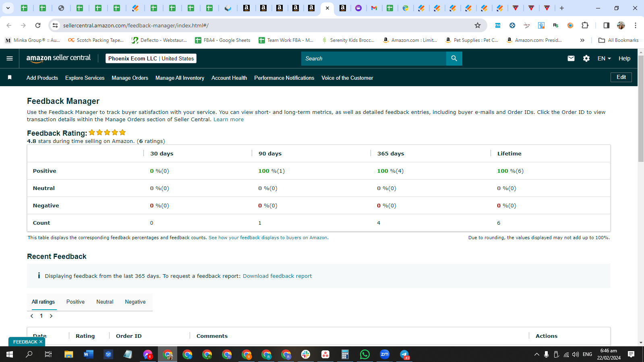Open the Chrome profile avatar
Viewport: 644px width, 362px height.
(x=621, y=25)
